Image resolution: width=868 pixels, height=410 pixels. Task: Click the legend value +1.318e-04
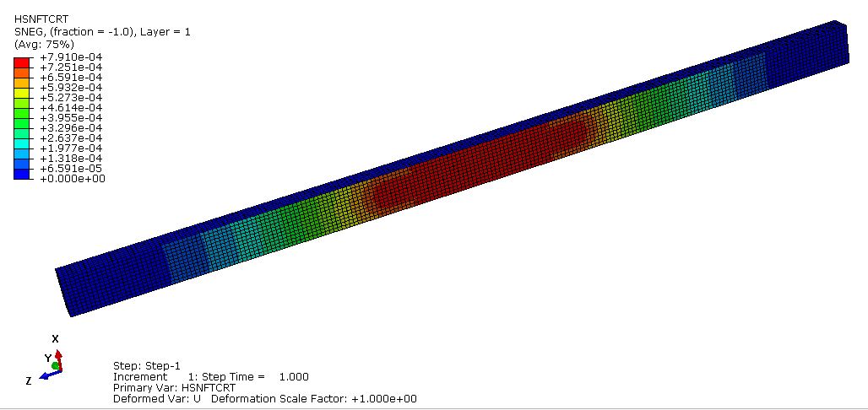(x=72, y=159)
